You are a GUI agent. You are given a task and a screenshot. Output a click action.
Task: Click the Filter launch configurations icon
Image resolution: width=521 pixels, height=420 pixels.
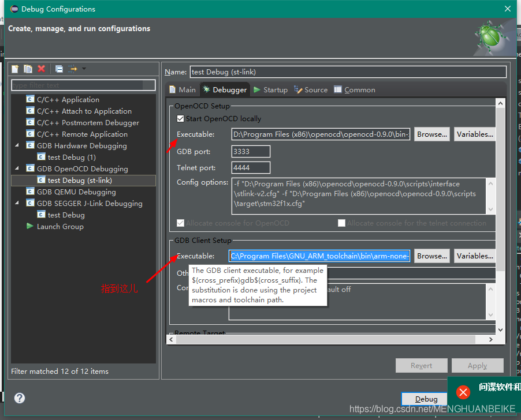click(73, 69)
